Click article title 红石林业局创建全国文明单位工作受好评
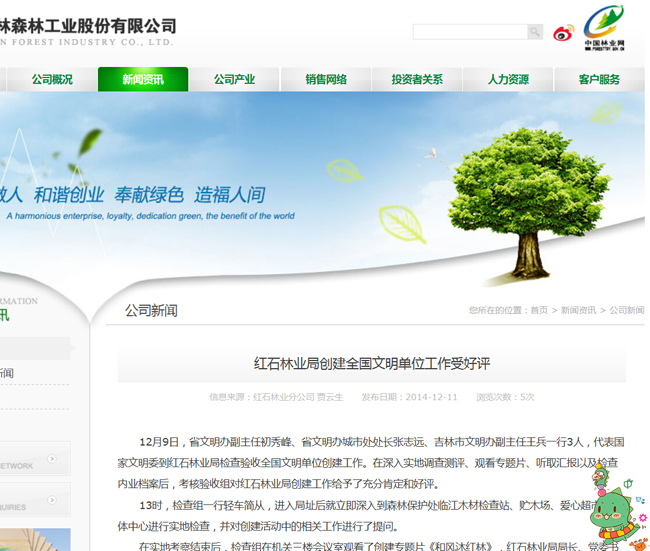 pos(372,364)
